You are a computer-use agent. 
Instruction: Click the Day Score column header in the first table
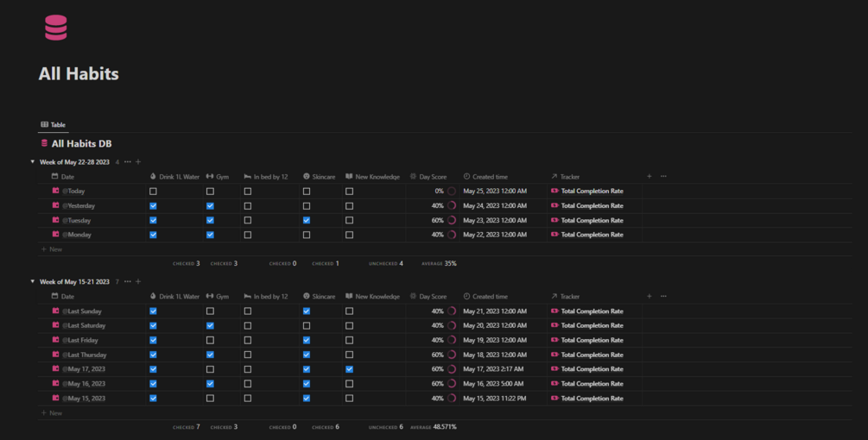point(428,177)
